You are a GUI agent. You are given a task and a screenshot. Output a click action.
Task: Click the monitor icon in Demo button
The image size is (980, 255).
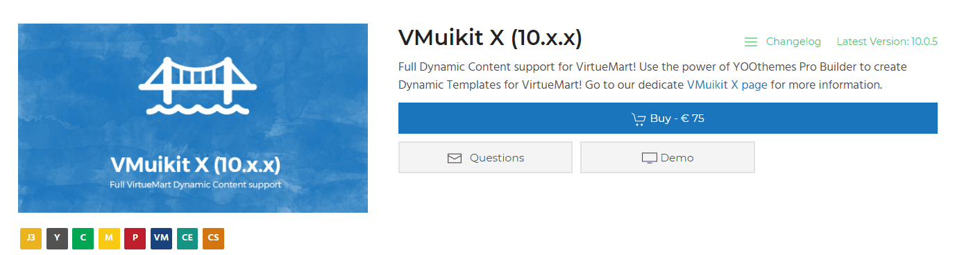click(x=649, y=158)
